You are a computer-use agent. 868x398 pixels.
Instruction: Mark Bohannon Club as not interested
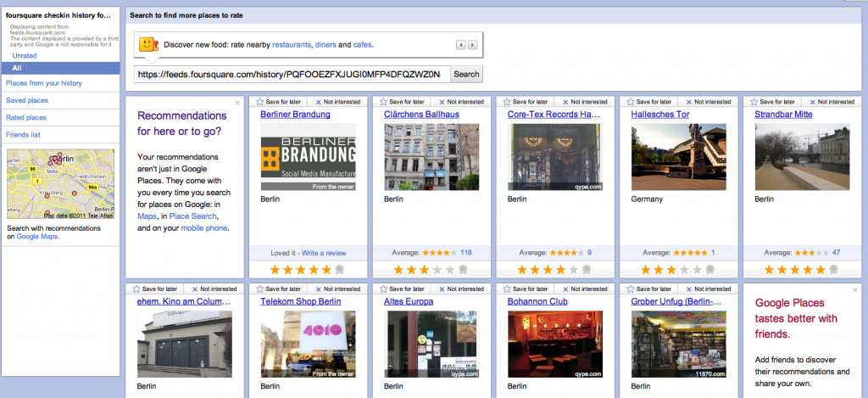coord(585,289)
